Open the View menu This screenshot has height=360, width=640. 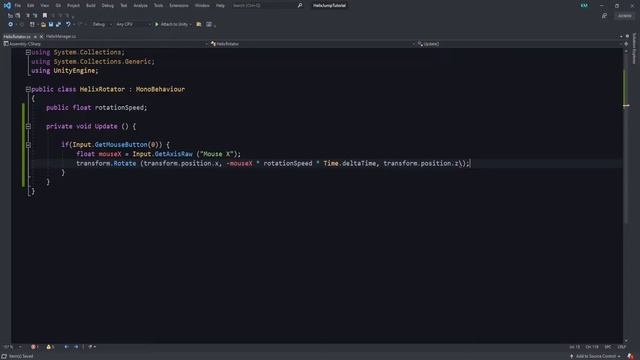[44, 6]
